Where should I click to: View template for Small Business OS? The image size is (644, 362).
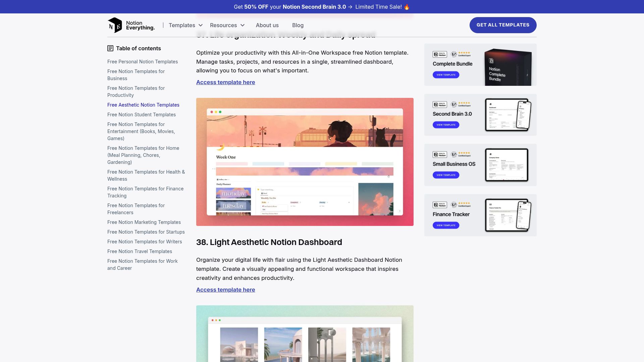coord(446,175)
